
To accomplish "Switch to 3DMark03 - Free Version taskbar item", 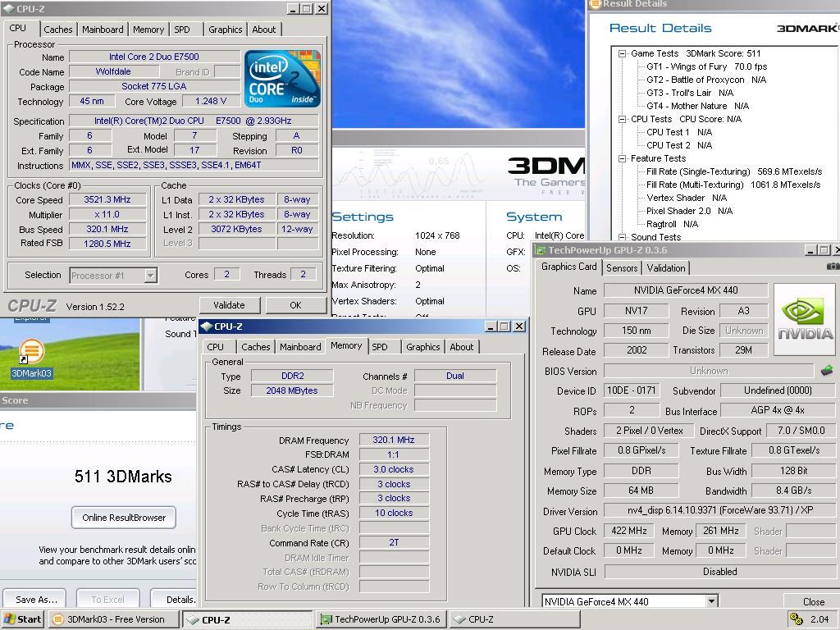I will click(113, 619).
